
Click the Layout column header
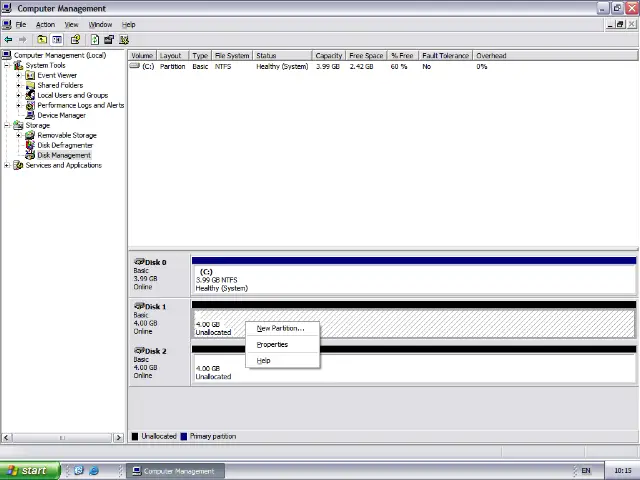coord(172,56)
